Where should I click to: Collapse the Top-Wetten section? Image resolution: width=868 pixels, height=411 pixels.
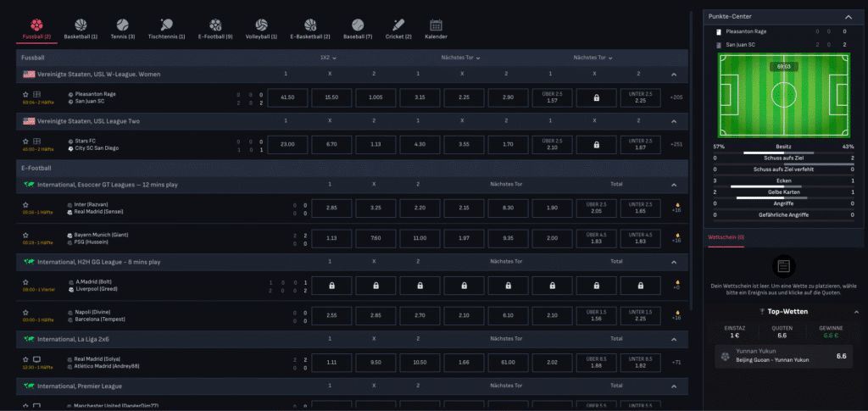[856, 312]
